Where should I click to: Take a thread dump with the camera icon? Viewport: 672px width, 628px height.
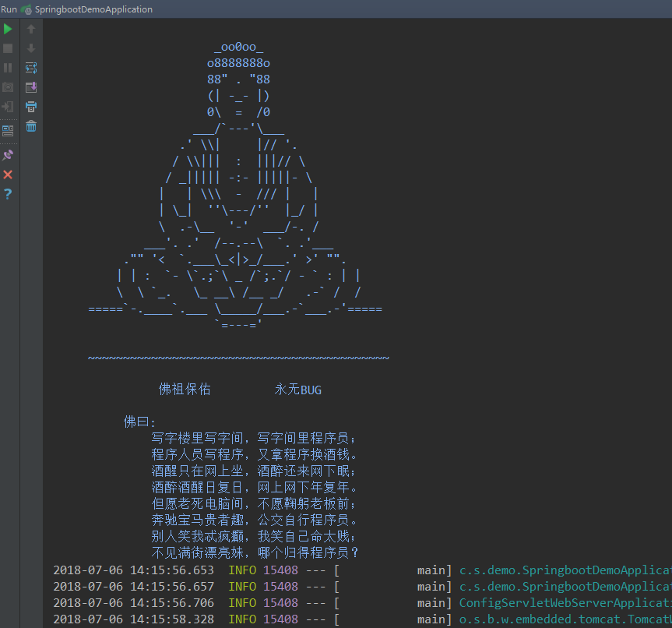[x=7, y=87]
